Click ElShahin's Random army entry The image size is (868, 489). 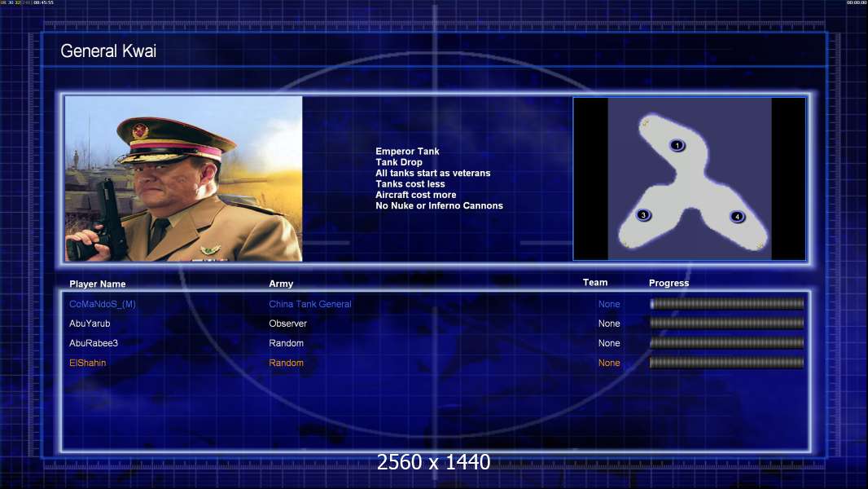286,363
